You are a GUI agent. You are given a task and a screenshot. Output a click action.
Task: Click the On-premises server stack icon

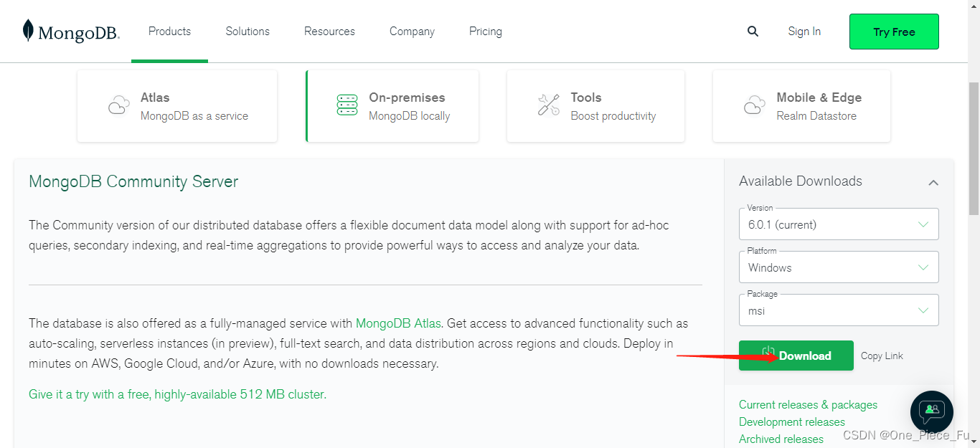click(347, 105)
